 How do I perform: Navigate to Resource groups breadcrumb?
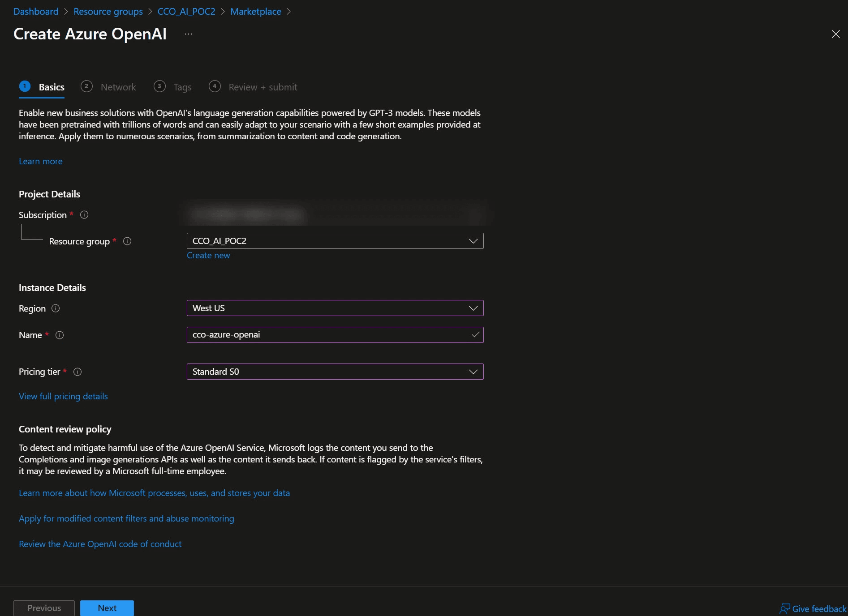point(108,12)
